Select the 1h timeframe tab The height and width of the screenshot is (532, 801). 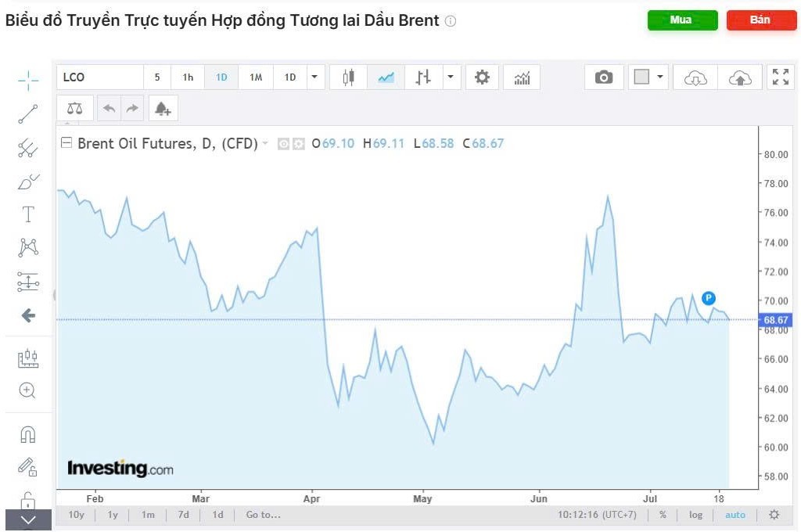tap(188, 77)
